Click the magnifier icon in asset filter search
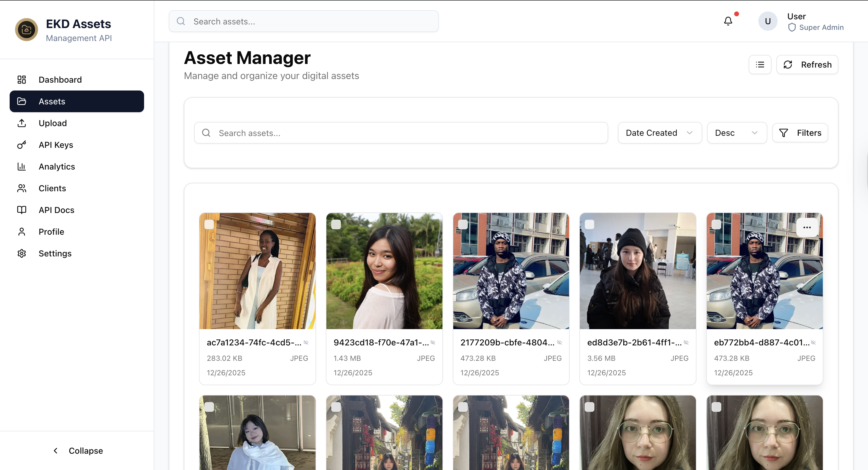This screenshot has height=470, width=868. coord(206,133)
